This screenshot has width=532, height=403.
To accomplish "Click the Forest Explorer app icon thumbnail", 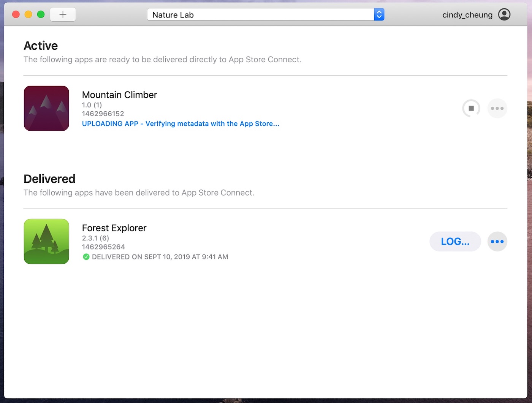I will coord(46,241).
